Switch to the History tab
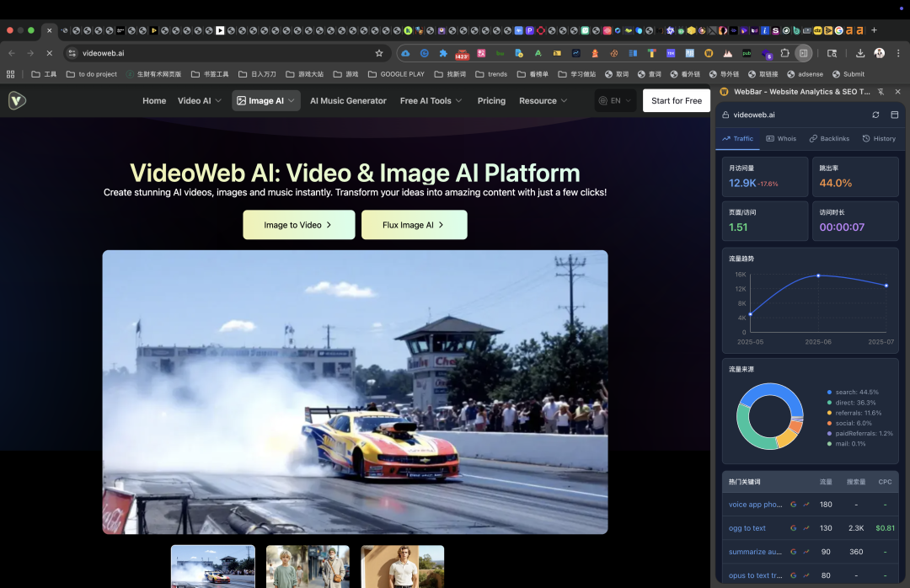 click(x=879, y=139)
